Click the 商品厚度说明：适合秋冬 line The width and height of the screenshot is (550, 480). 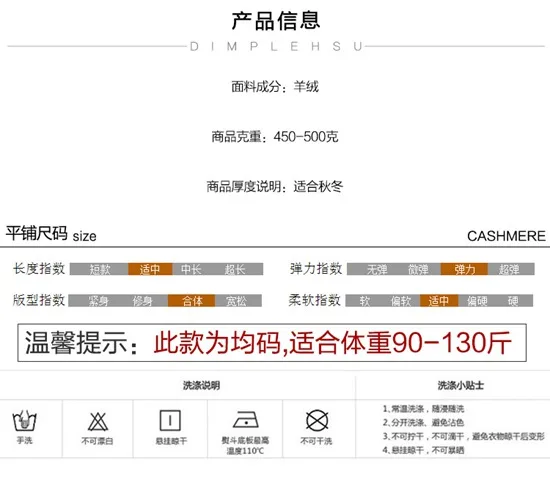click(x=275, y=186)
